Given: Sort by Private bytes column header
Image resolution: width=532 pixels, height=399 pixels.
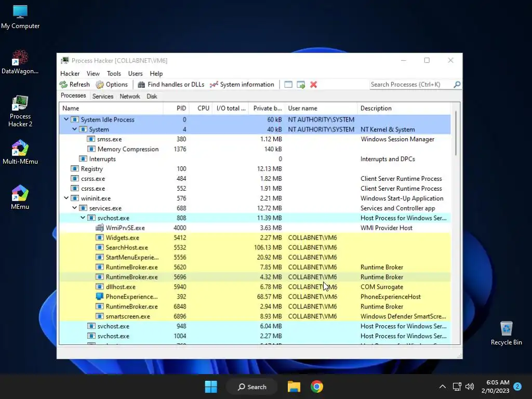Looking at the screenshot, I should pos(267,108).
